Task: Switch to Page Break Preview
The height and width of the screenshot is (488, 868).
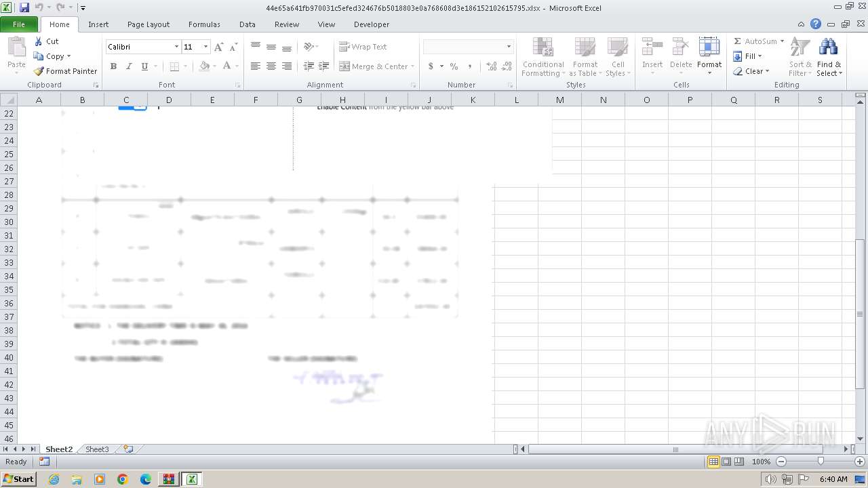Action: [738, 462]
